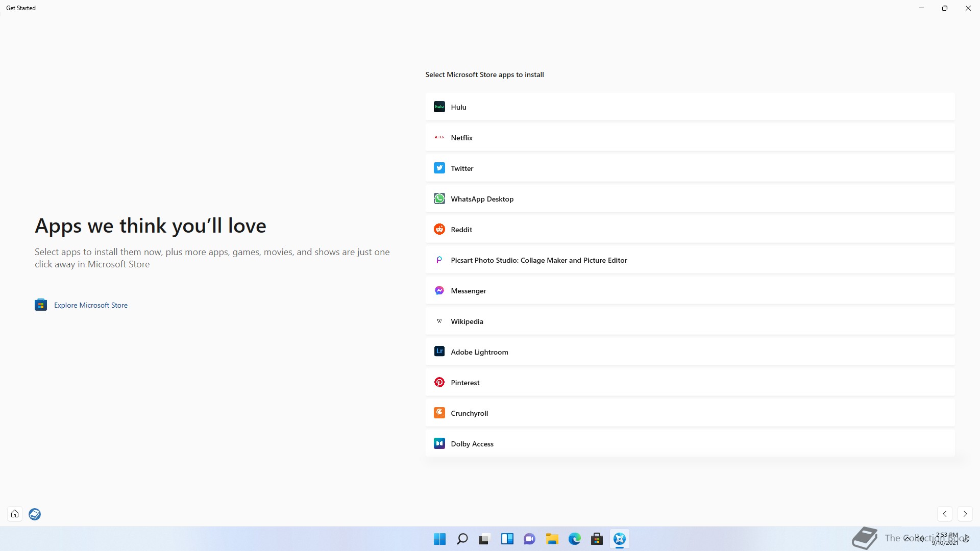The image size is (980, 551).
Task: Select the Dolby Access icon
Action: [439, 443]
